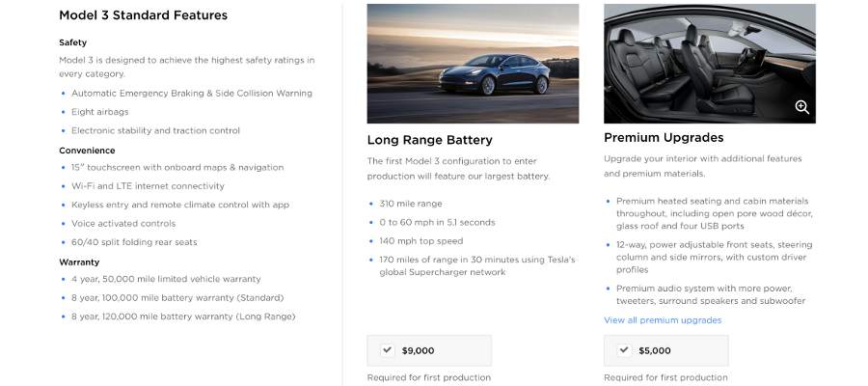Click the Warranty section subheading
This screenshot has height=386, width=868.
(79, 262)
